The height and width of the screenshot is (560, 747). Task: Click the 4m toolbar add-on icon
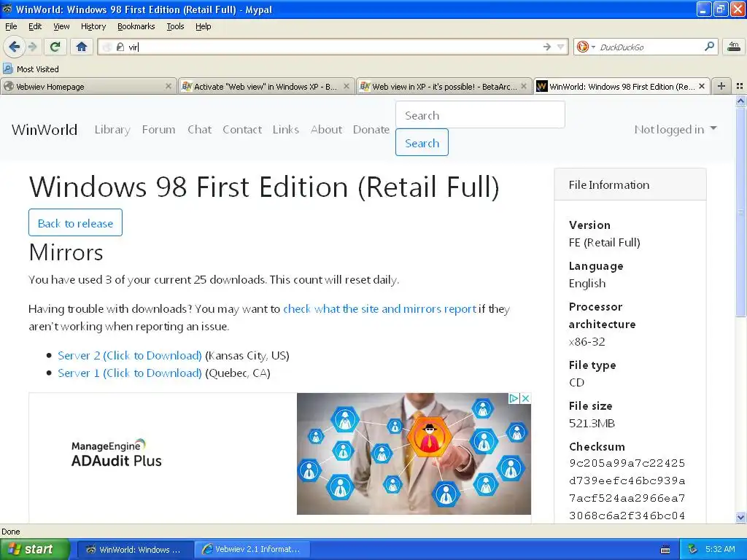coord(734,46)
